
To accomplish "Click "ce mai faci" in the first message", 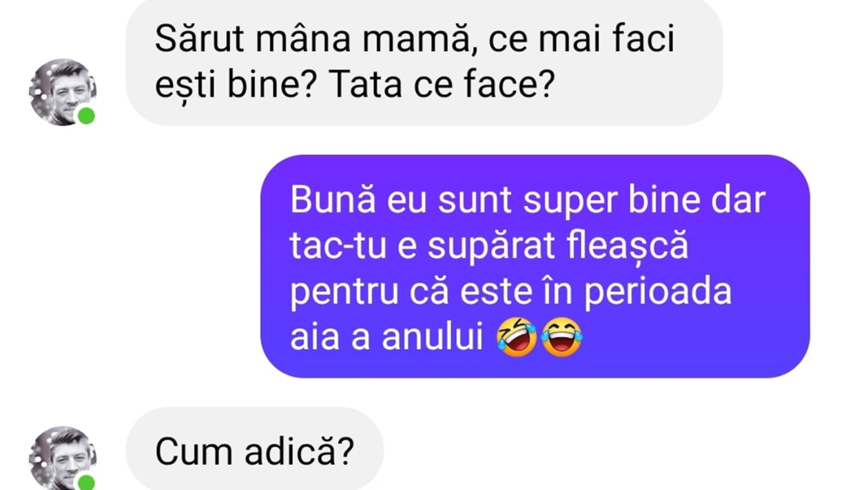I will tap(581, 41).
